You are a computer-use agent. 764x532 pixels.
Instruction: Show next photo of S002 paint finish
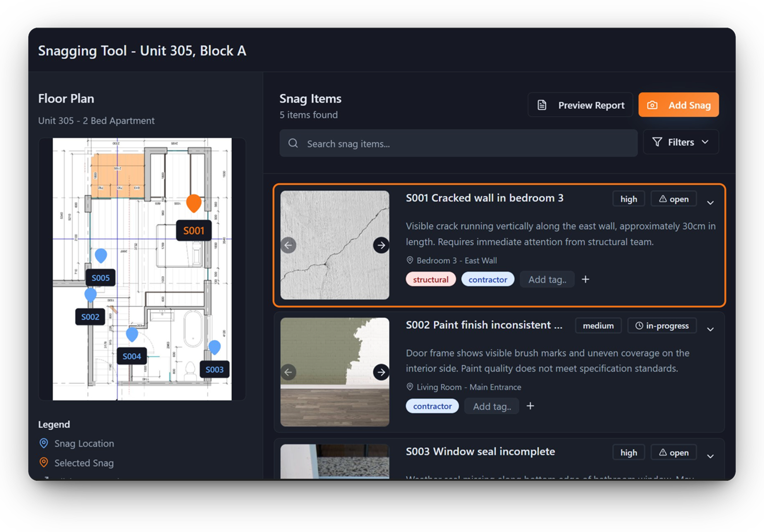pos(381,372)
